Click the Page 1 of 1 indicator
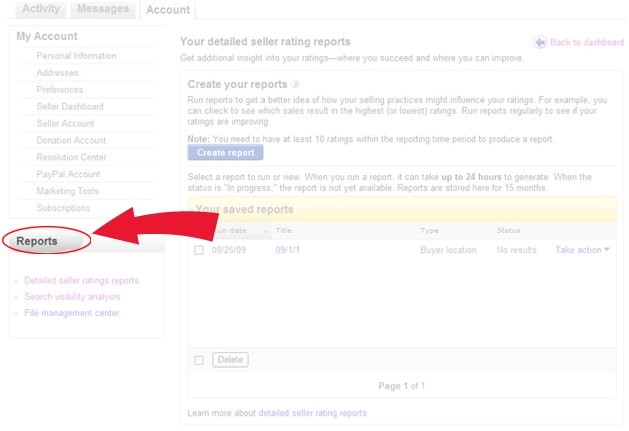The width and height of the screenshot is (629, 431). pyautogui.click(x=402, y=386)
